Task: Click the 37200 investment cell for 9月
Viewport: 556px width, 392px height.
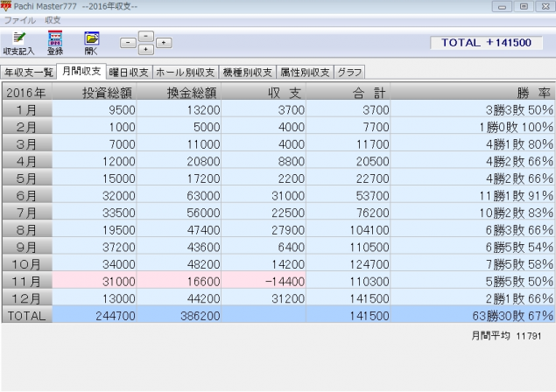Action: click(x=94, y=247)
